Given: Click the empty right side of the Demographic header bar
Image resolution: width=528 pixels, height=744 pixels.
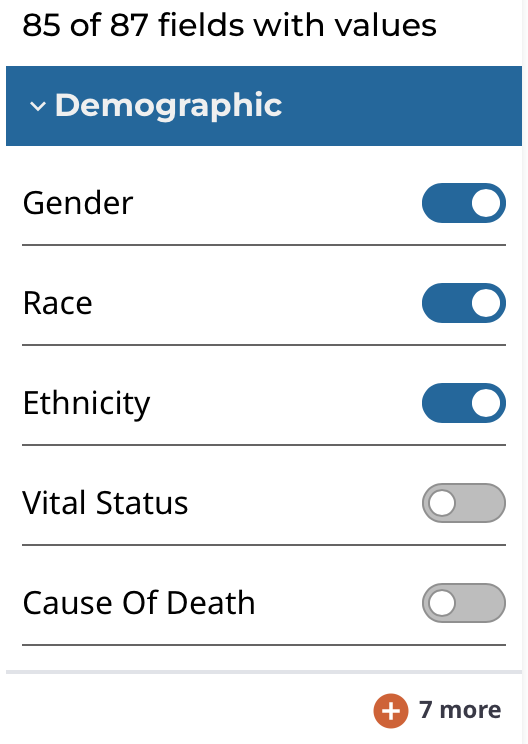Looking at the screenshot, I should tap(403, 106).
